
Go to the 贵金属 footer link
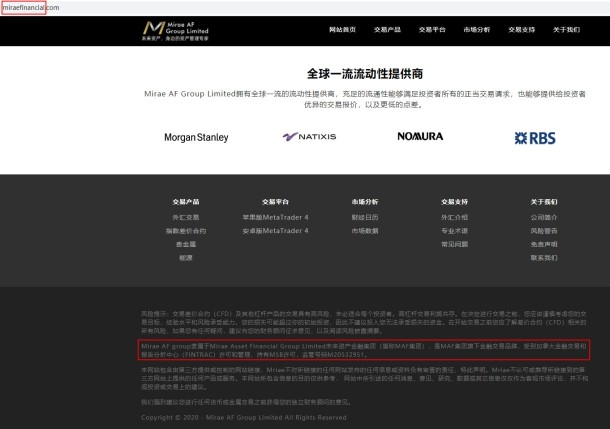(186, 244)
